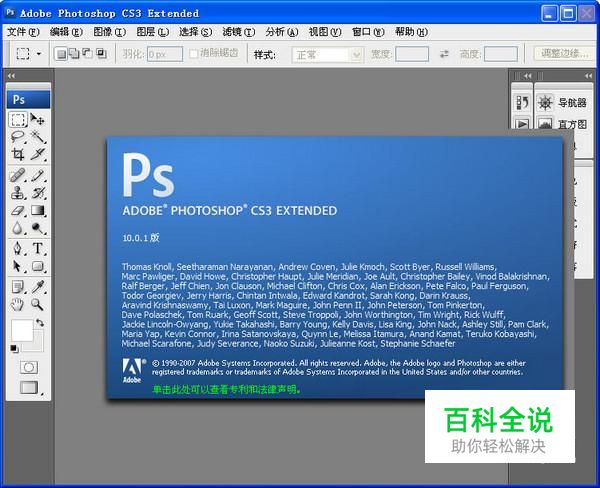Click the 宽度 width input field
600x488 pixels.
(x=412, y=54)
